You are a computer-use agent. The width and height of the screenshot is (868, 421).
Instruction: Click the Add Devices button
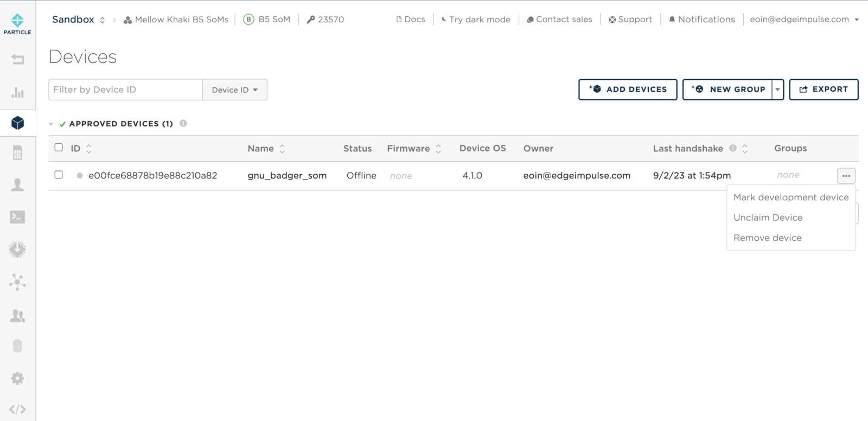[628, 90]
